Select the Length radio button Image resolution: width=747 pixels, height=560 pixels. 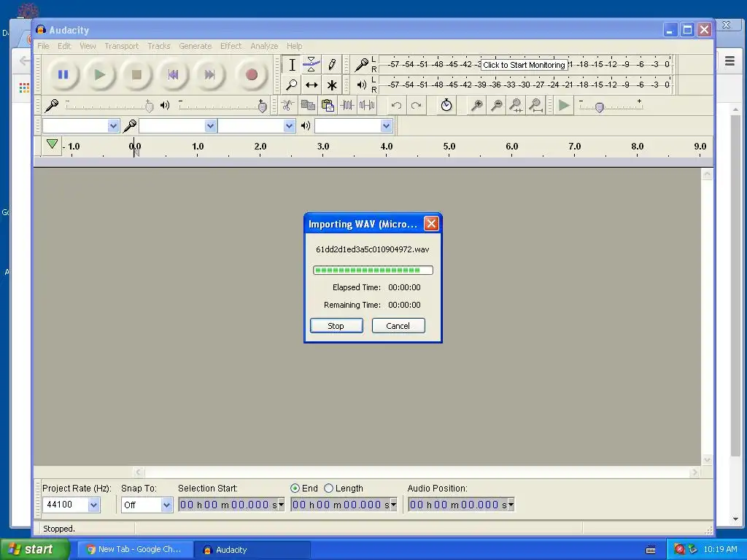coord(328,488)
